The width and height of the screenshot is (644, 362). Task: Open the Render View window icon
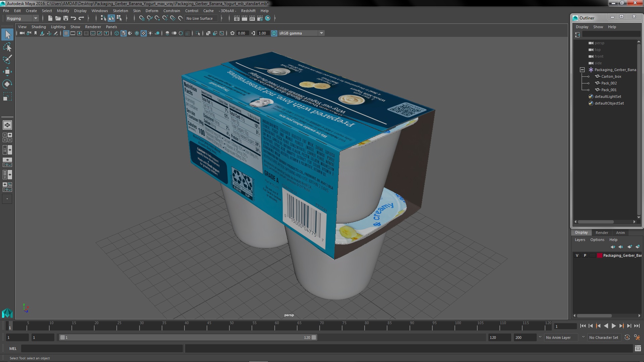pyautogui.click(x=237, y=18)
